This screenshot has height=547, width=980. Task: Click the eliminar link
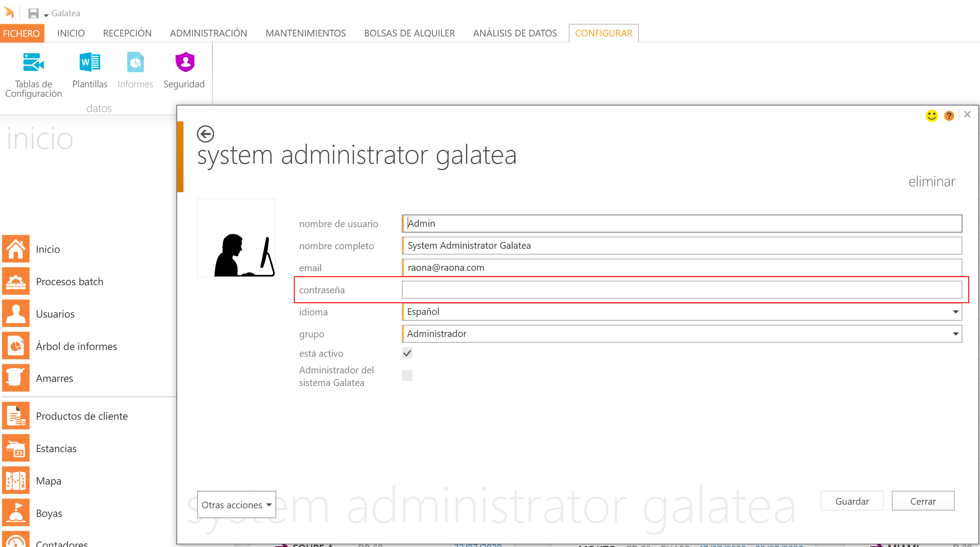click(931, 181)
